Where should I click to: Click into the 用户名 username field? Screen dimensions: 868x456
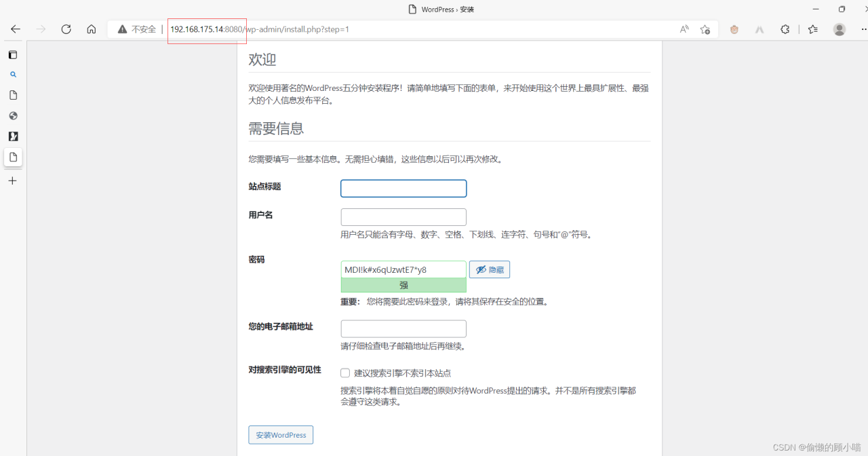coord(403,217)
